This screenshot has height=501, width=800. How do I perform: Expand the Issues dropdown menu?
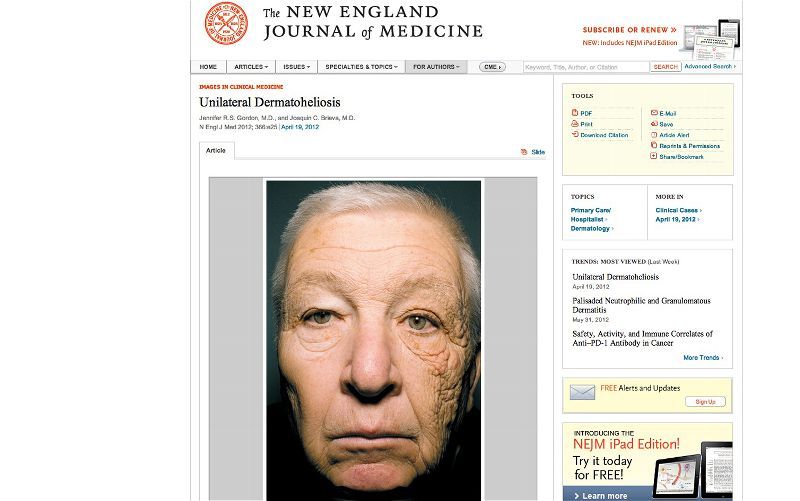(296, 67)
